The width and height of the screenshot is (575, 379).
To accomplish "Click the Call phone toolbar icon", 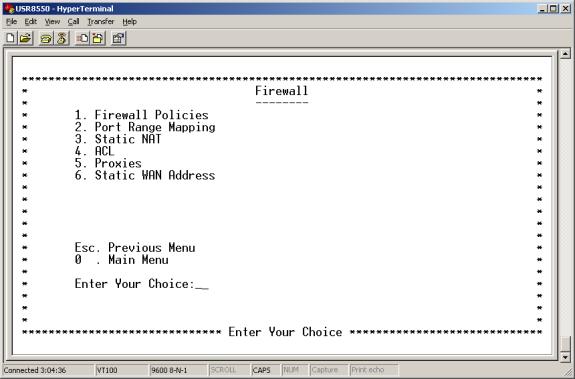I will coord(46,38).
